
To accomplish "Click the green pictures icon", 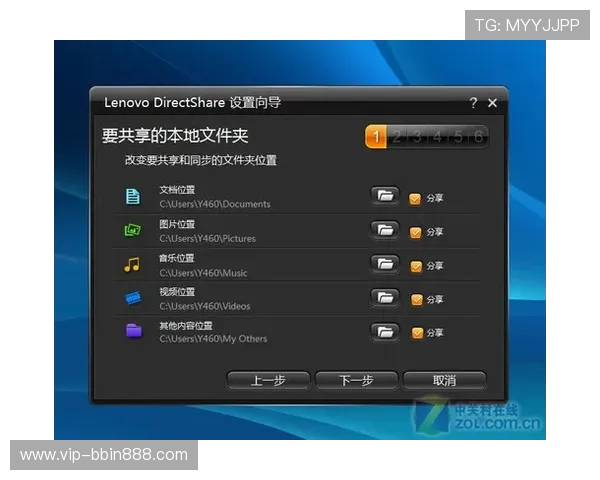I will click(133, 230).
